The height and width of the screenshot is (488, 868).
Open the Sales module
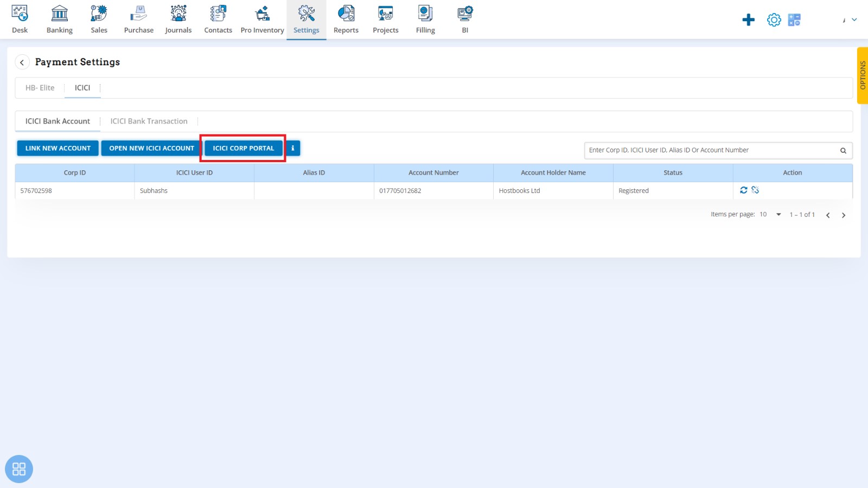click(99, 20)
